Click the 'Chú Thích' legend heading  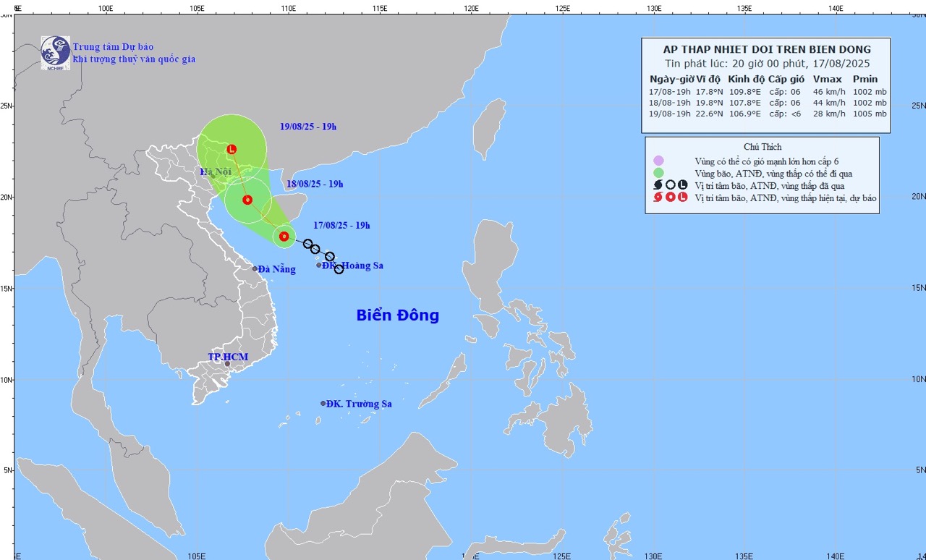[x=763, y=147]
